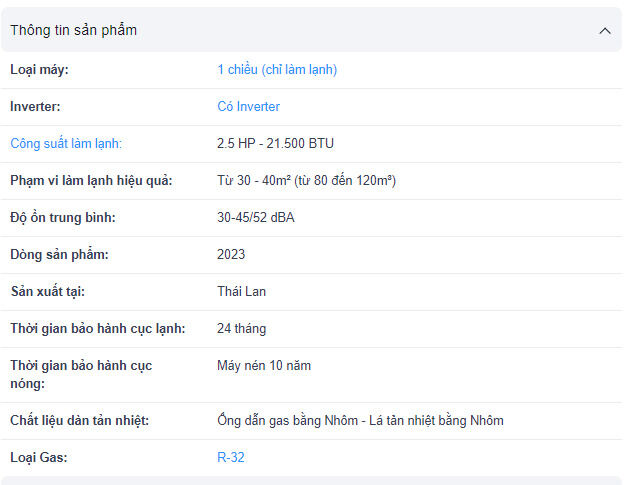Click the Inverter row label
The height and width of the screenshot is (485, 626).
pyautogui.click(x=38, y=107)
